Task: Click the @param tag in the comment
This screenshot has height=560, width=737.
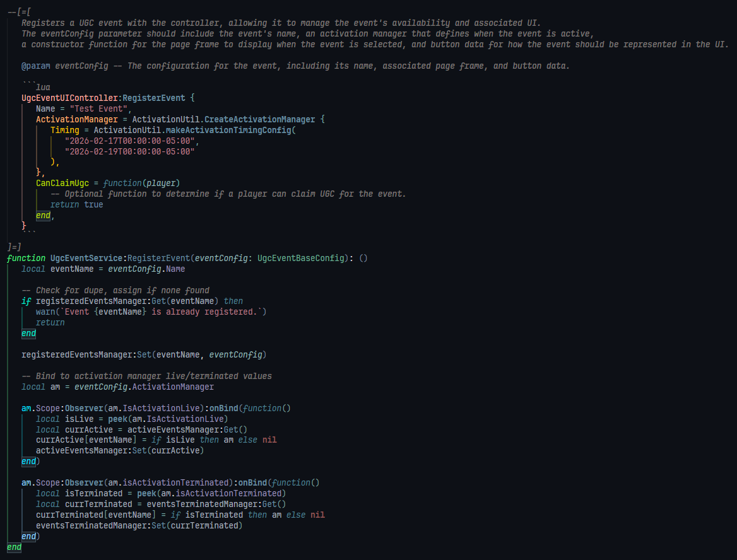Action: (x=36, y=66)
